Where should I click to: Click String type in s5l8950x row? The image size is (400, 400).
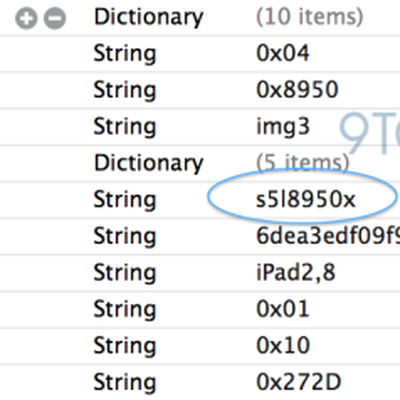coord(125,200)
